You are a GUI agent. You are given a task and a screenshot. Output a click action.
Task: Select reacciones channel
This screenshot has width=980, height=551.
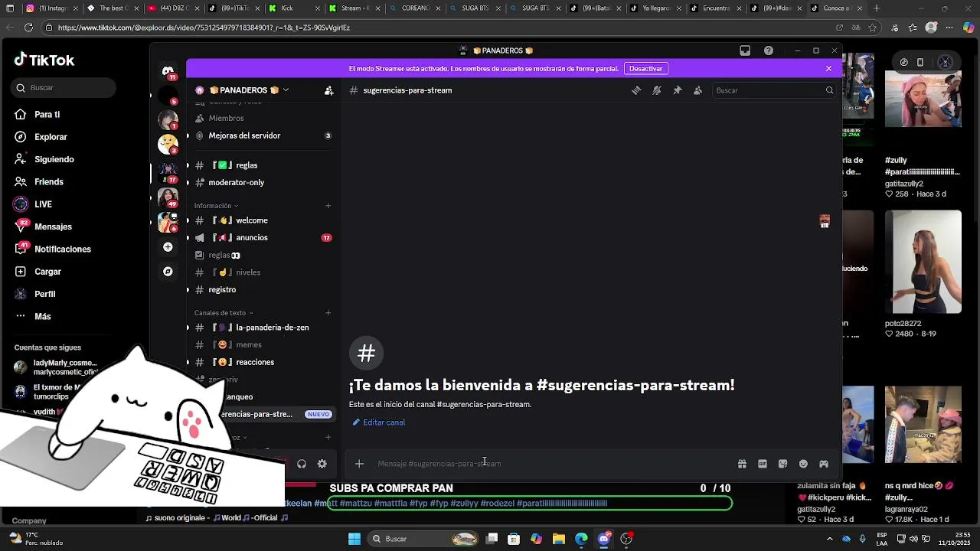263,362
